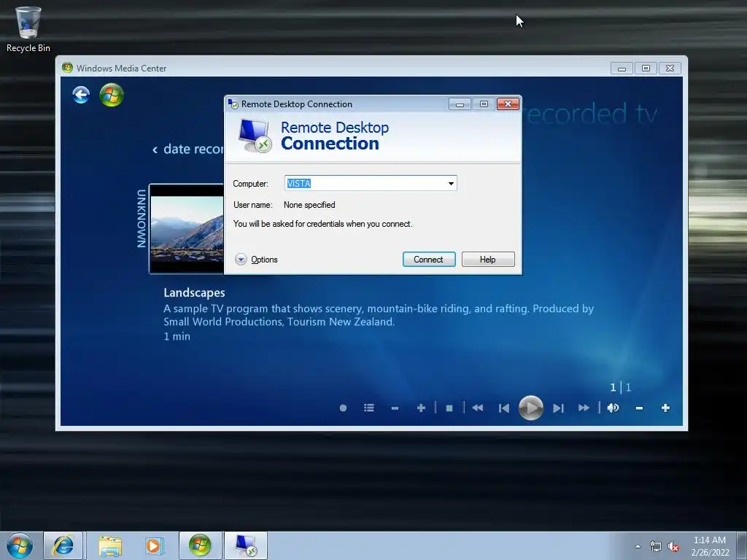Fast forward using the transport bar
747x560 pixels.
point(584,408)
